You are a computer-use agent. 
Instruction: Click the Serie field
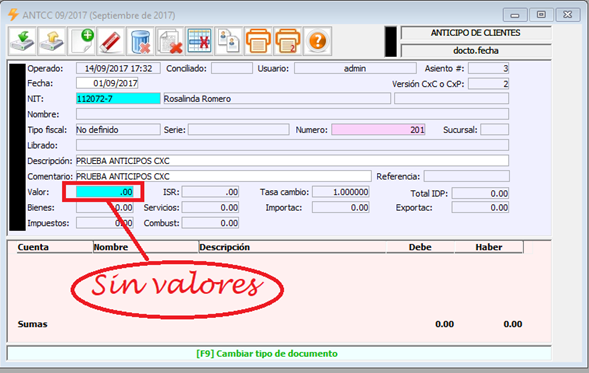(239, 130)
